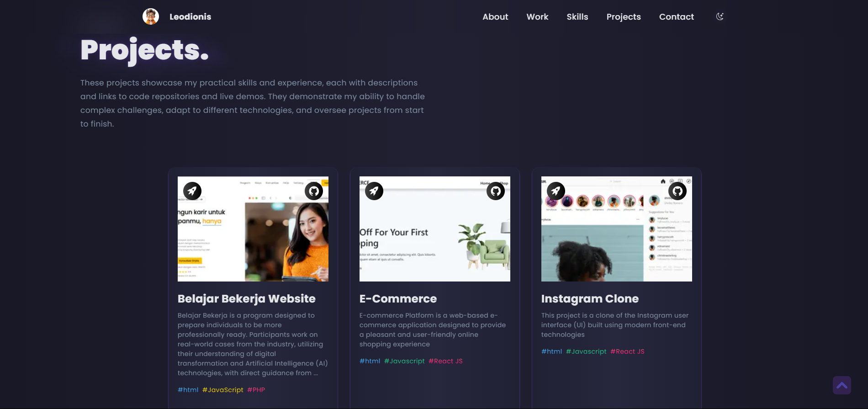Launch E-Commerce live demo rocket icon
Screen dimensions: 868x409
[x=374, y=191]
